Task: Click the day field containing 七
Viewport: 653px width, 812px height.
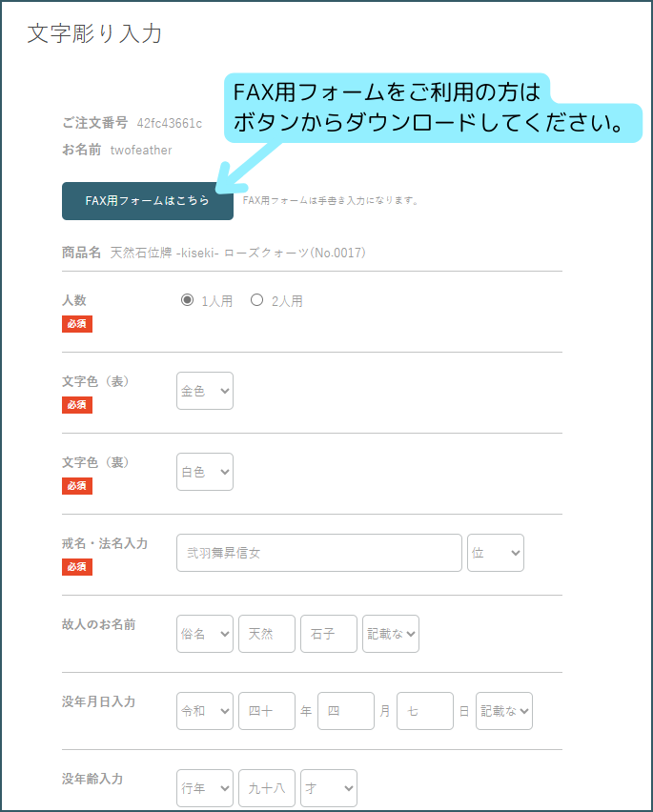Action: coord(424,711)
